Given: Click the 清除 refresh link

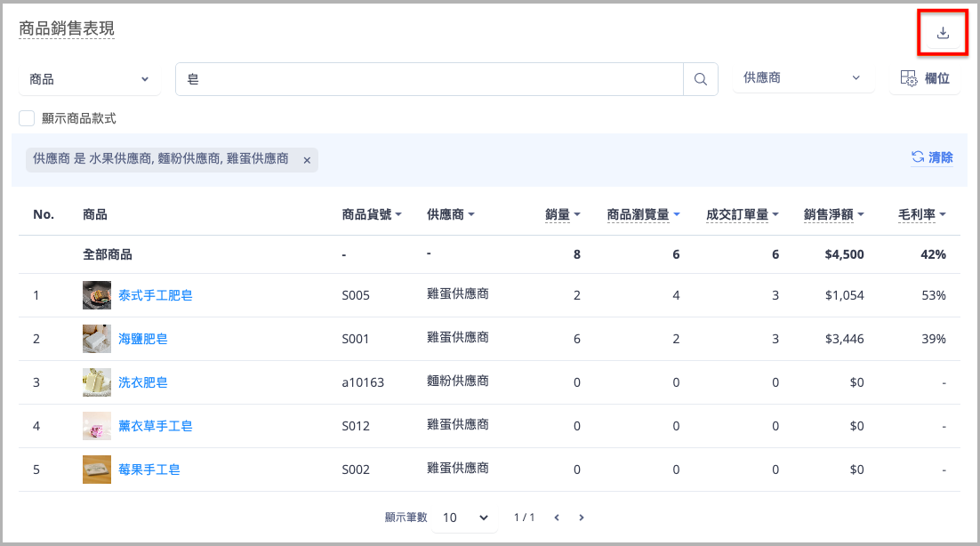Looking at the screenshot, I should click(x=932, y=157).
